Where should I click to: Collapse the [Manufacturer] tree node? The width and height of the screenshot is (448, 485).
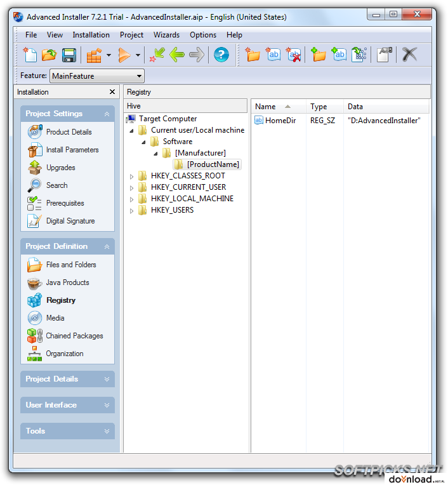[x=155, y=154]
